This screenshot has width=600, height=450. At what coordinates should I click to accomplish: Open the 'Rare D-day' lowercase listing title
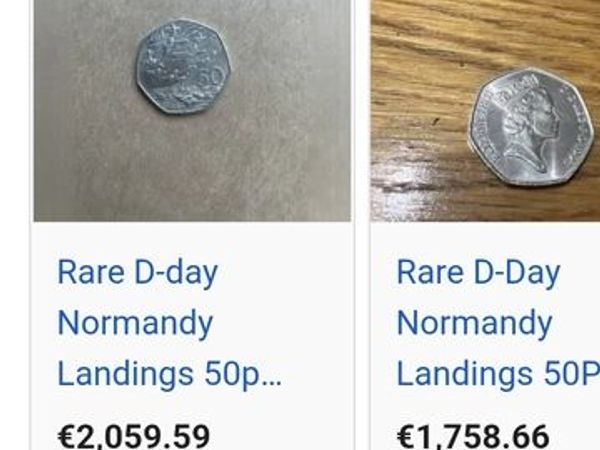[137, 273]
